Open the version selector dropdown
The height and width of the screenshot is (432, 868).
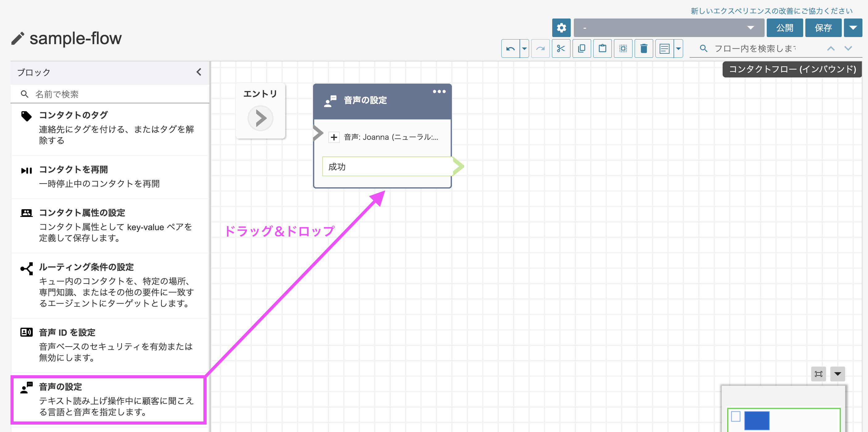coord(669,27)
